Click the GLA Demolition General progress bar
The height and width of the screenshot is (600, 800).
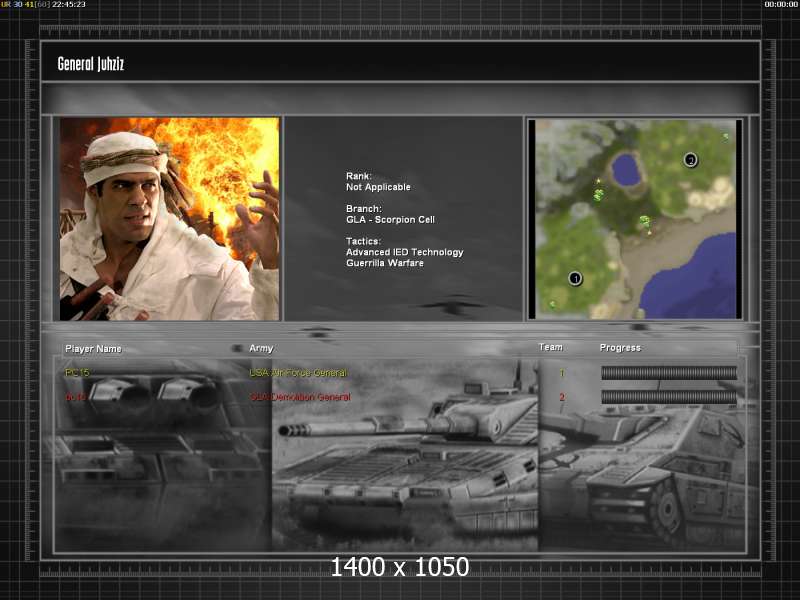point(669,397)
